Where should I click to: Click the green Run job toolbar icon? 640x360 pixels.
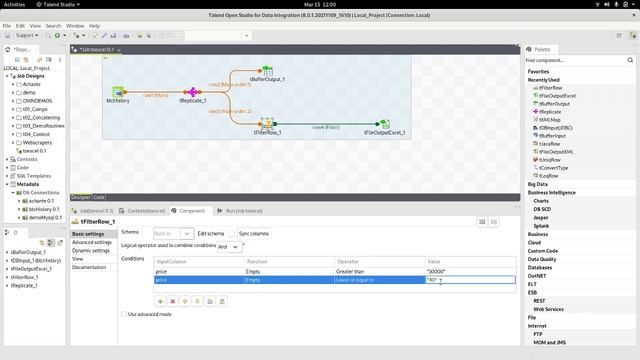pyautogui.click(x=57, y=36)
